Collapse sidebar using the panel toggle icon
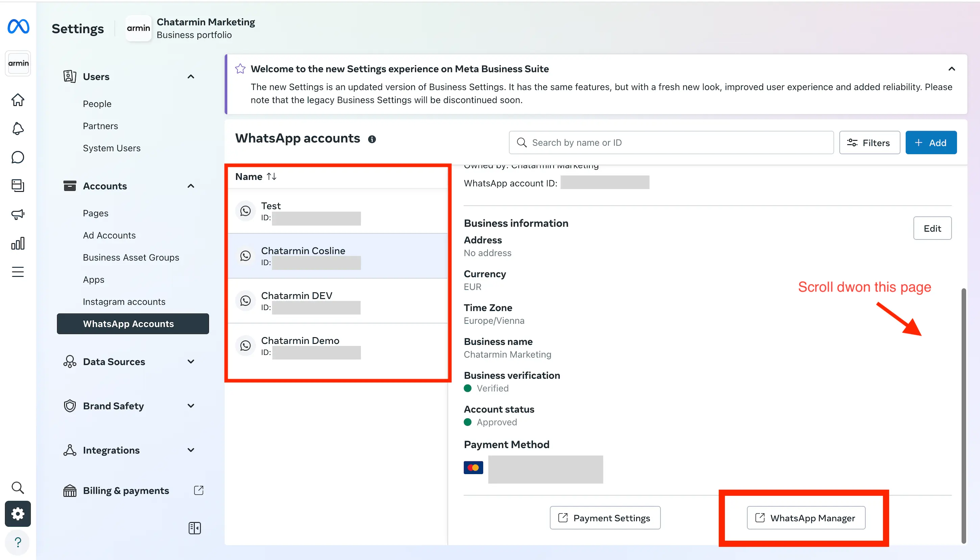This screenshot has height=560, width=980. coord(195,528)
